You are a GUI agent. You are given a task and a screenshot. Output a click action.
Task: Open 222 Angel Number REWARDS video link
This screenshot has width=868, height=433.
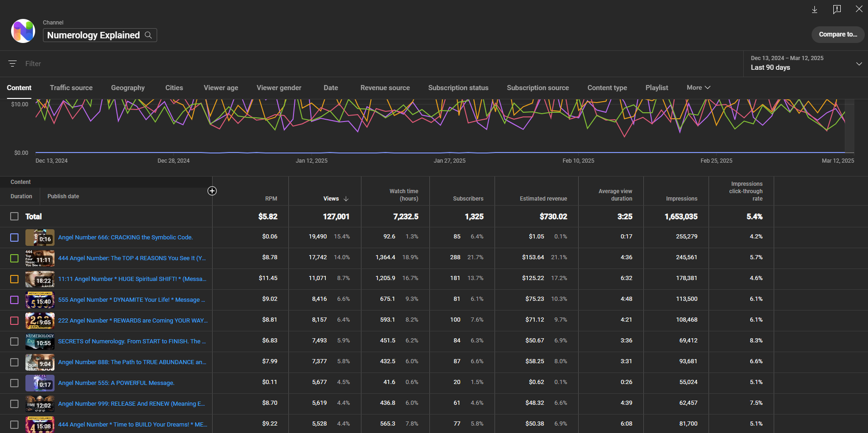[x=133, y=321]
